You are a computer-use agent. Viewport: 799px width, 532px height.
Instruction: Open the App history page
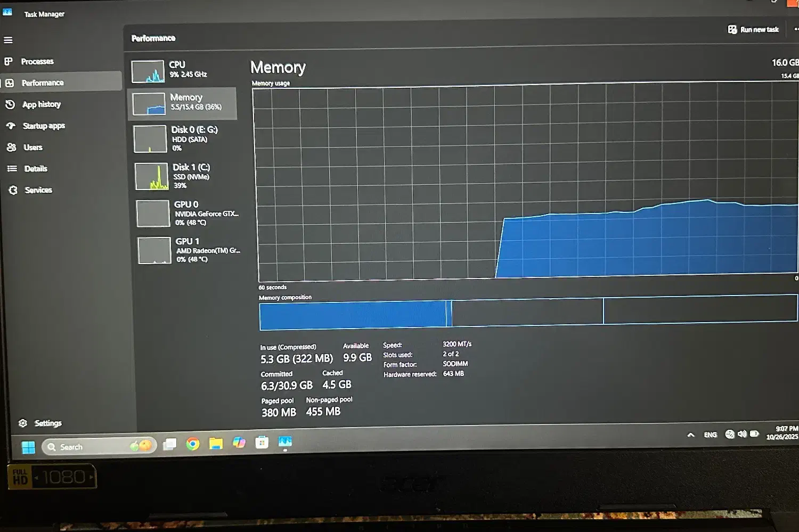pyautogui.click(x=41, y=104)
